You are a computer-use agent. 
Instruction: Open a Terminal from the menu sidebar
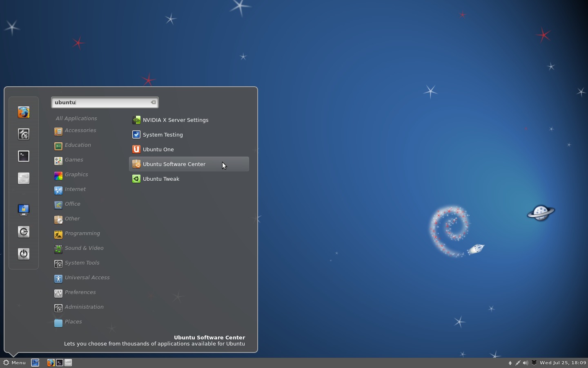click(23, 157)
